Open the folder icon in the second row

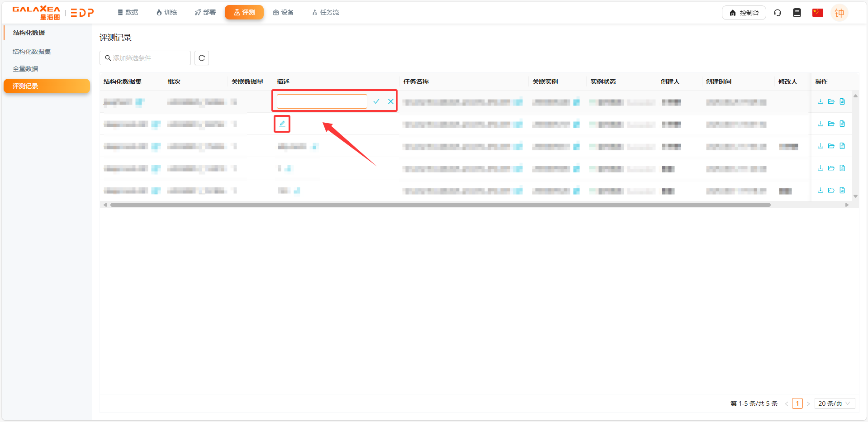coord(831,124)
